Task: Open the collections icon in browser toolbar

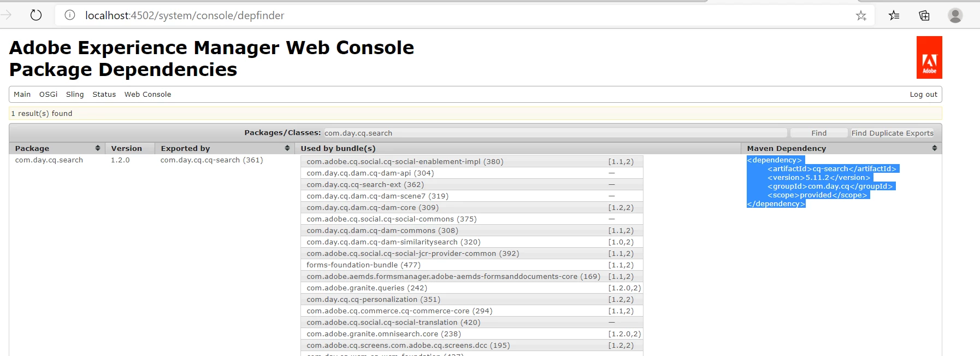Action: pos(924,15)
